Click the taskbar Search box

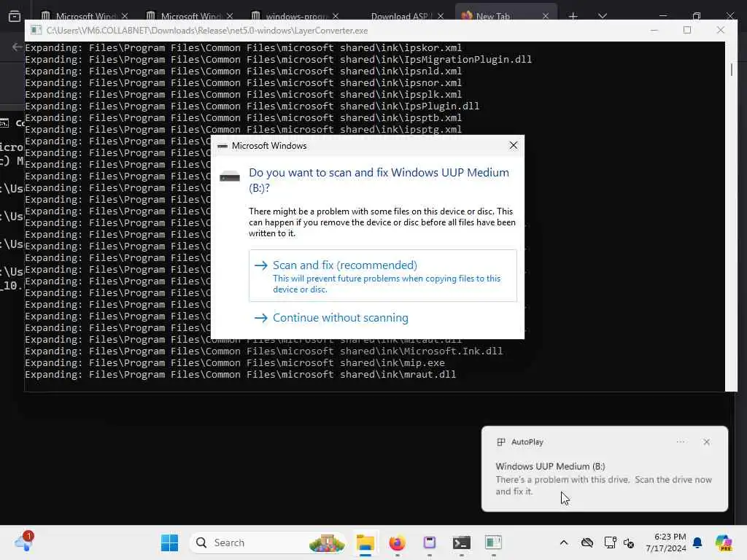pyautogui.click(x=268, y=542)
